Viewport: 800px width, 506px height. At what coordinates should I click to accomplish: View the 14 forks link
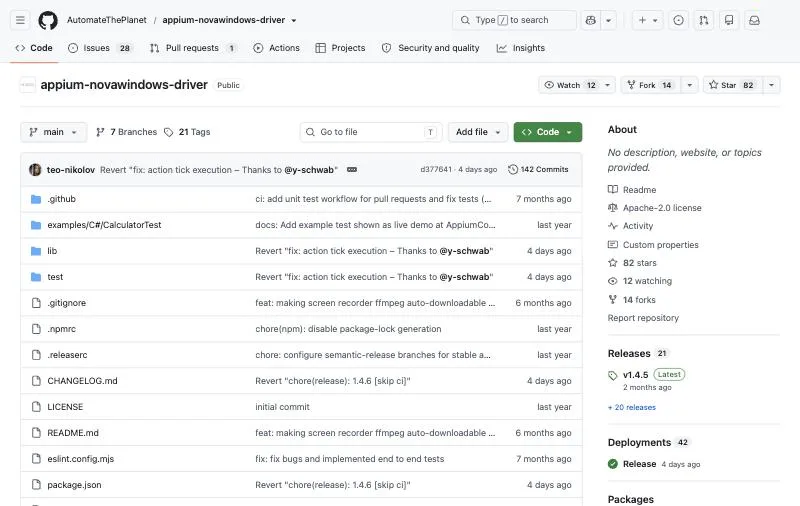click(x=632, y=300)
